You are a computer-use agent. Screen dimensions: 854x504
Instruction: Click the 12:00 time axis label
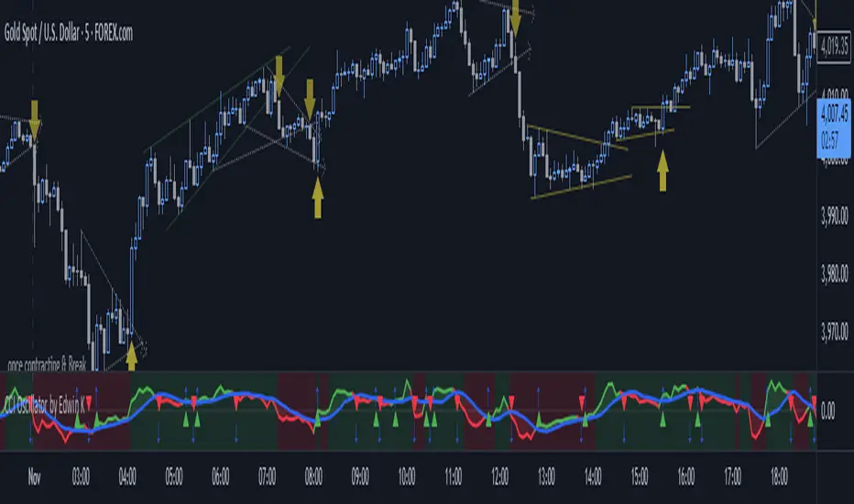click(x=500, y=477)
